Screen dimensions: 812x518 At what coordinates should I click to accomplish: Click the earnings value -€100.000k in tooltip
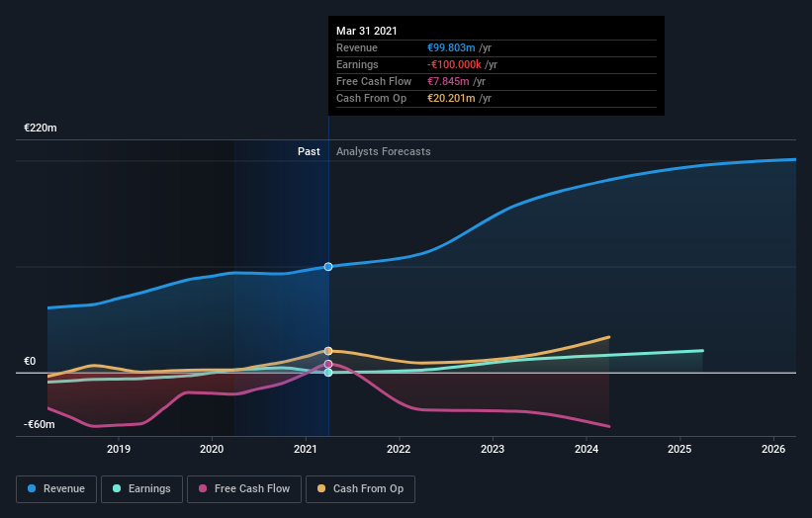click(454, 64)
